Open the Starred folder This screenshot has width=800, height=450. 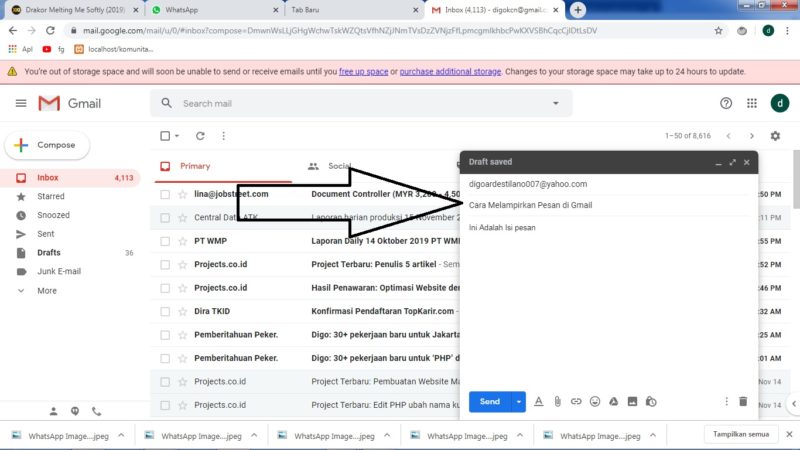[51, 196]
